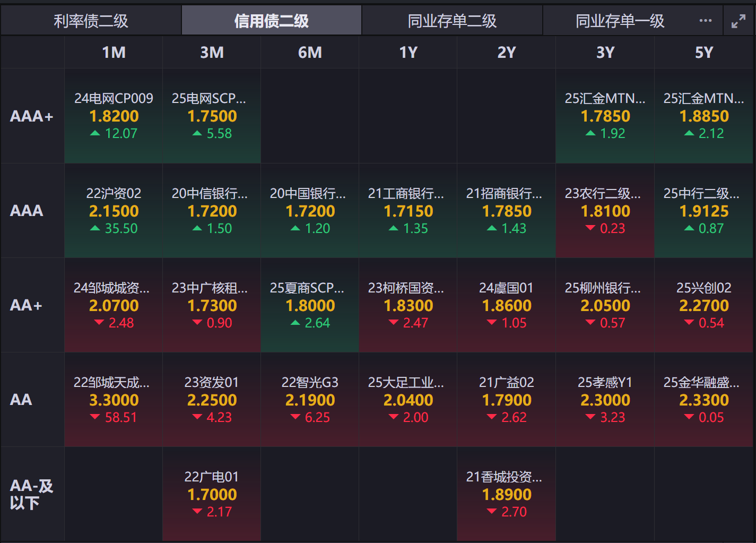Viewport: 756px width, 543px height.
Task: Open the 22邹城天成 bond cell
Action: [x=114, y=400]
